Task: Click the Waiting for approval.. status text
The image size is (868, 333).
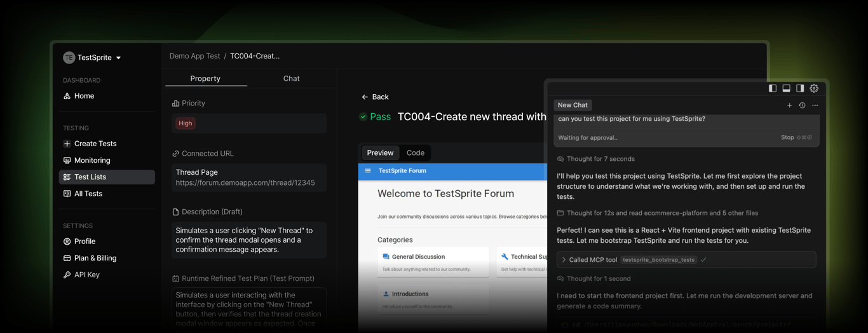Action: (588, 137)
